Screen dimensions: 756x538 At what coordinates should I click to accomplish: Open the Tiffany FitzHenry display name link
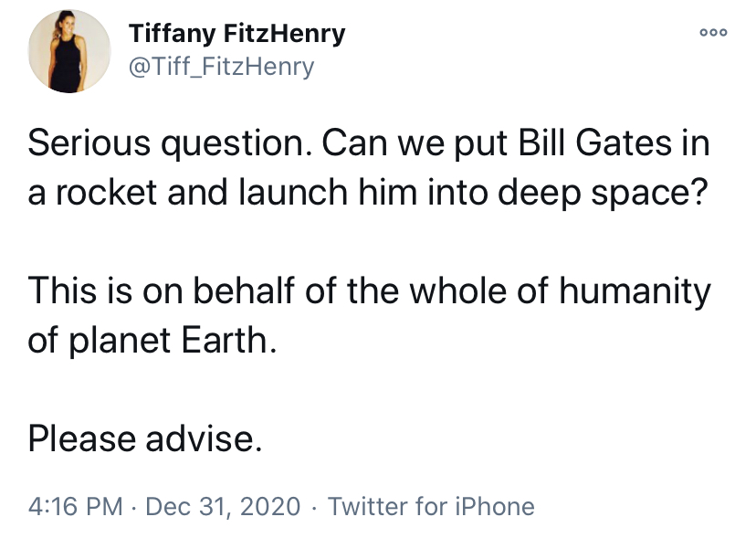237,35
